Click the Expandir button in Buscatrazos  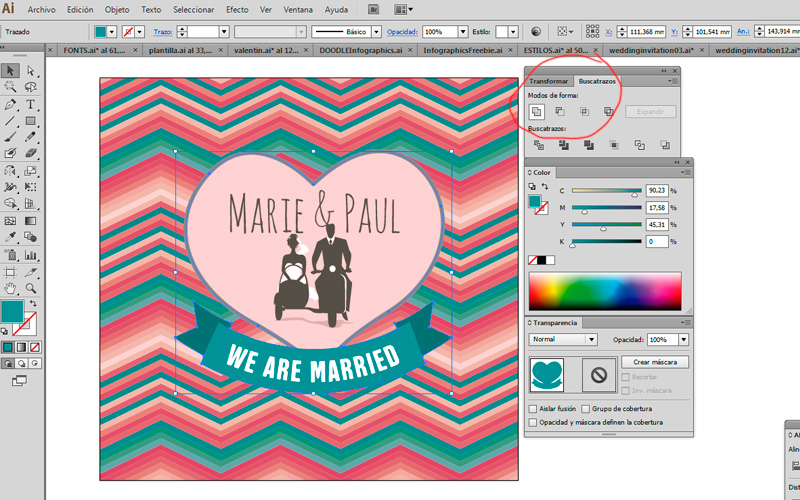click(650, 112)
